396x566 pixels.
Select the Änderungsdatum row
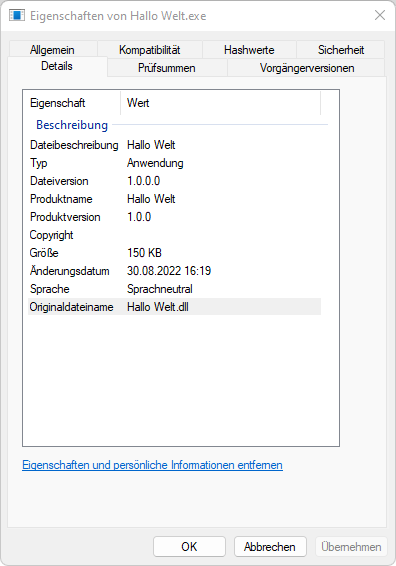point(174,271)
